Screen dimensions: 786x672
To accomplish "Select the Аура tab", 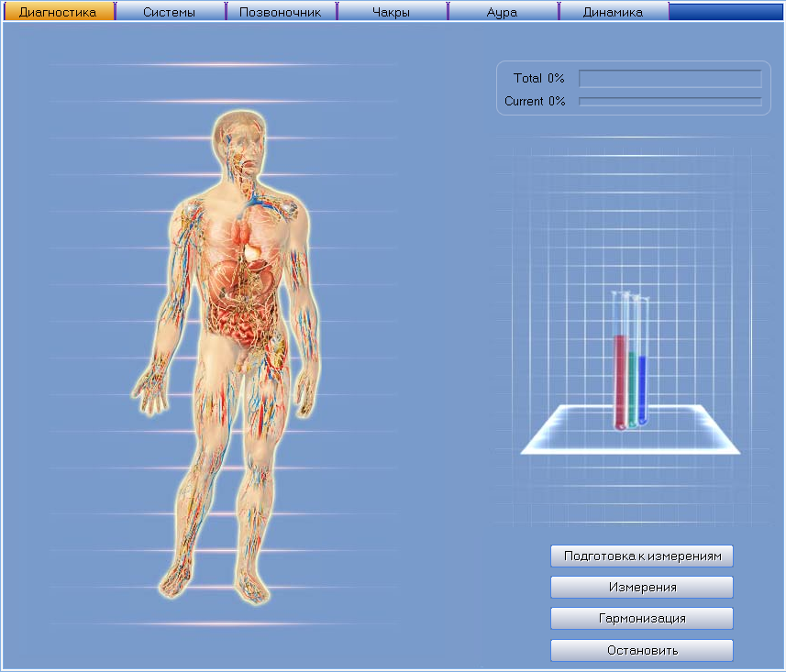I will pyautogui.click(x=503, y=12).
